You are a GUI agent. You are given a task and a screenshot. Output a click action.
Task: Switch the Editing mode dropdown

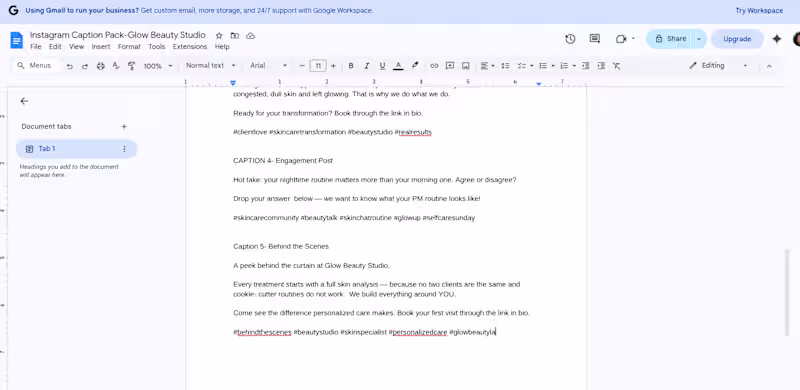pyautogui.click(x=718, y=66)
